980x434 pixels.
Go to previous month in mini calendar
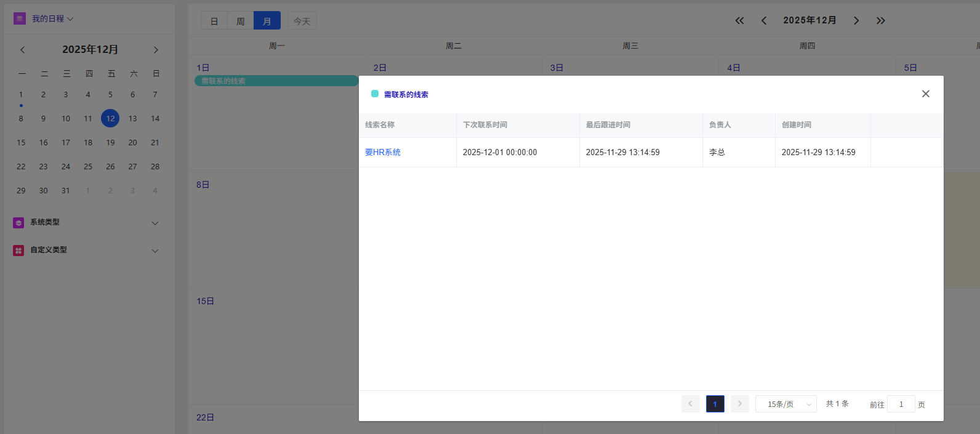23,50
